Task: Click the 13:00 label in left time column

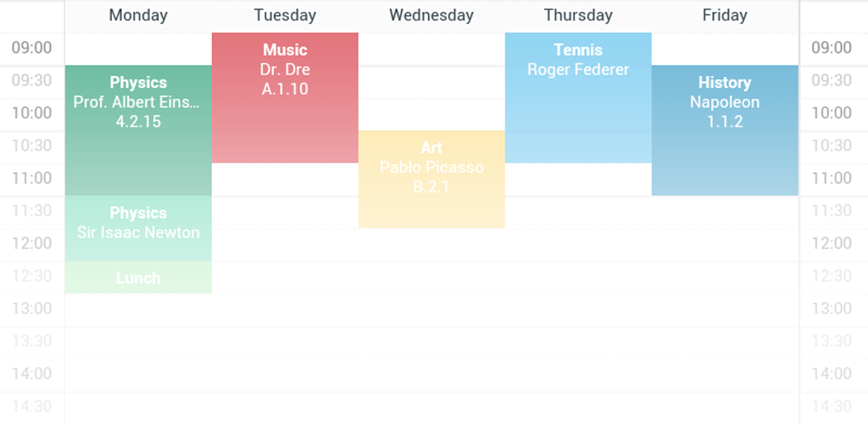Action: pyautogui.click(x=31, y=309)
